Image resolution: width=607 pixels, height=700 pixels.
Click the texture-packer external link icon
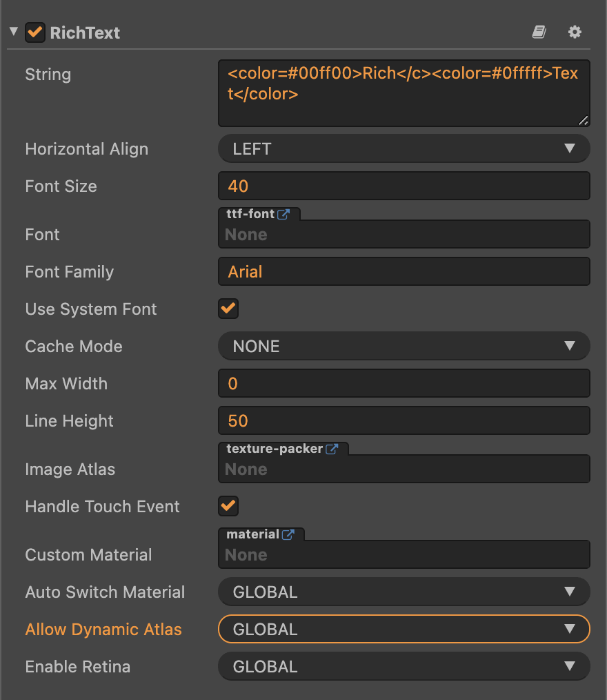click(332, 449)
